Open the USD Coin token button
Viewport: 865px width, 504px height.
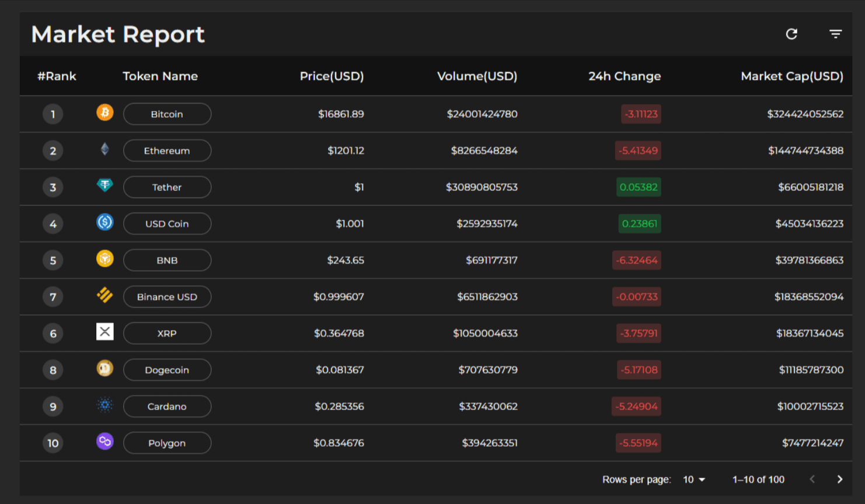click(x=167, y=224)
